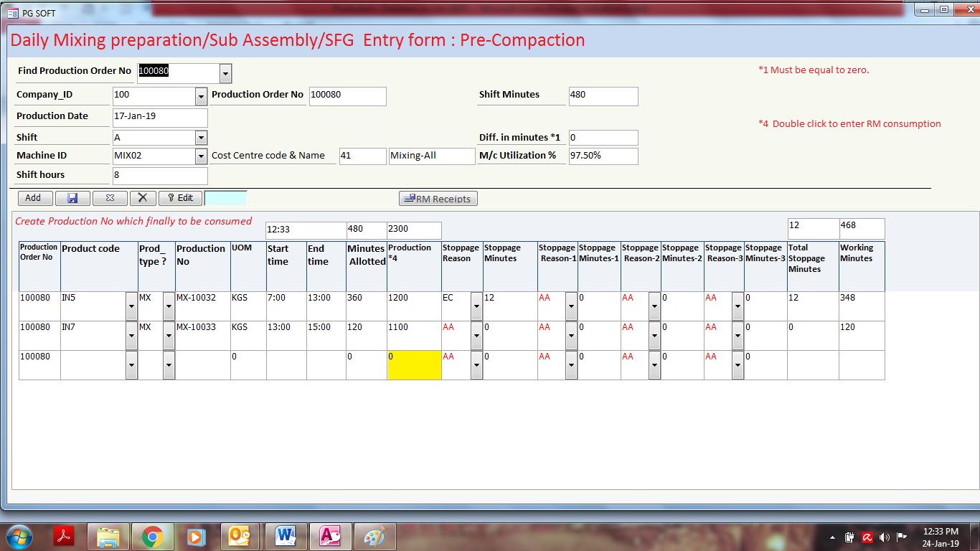Expand the Machine ID dropdown
Image resolution: width=980 pixels, height=551 pixels.
[201, 156]
